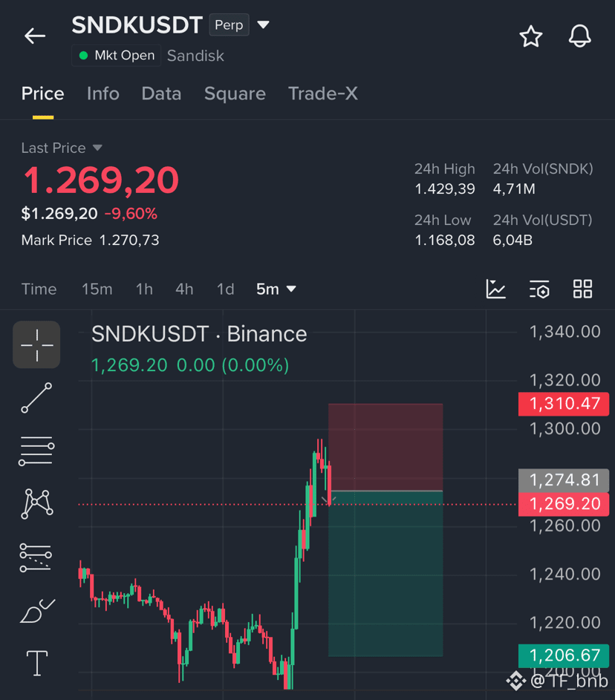Open the Data tab
Screen dimensions: 615x700
(x=161, y=94)
